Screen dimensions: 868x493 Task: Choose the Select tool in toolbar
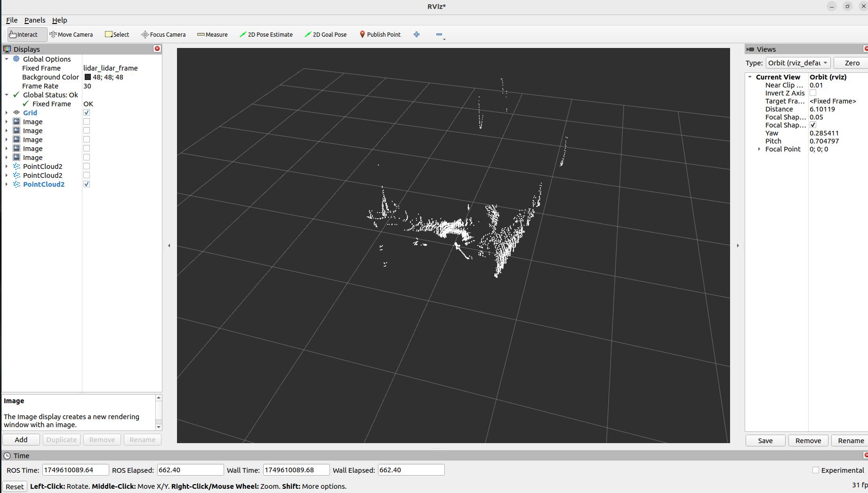pyautogui.click(x=117, y=34)
